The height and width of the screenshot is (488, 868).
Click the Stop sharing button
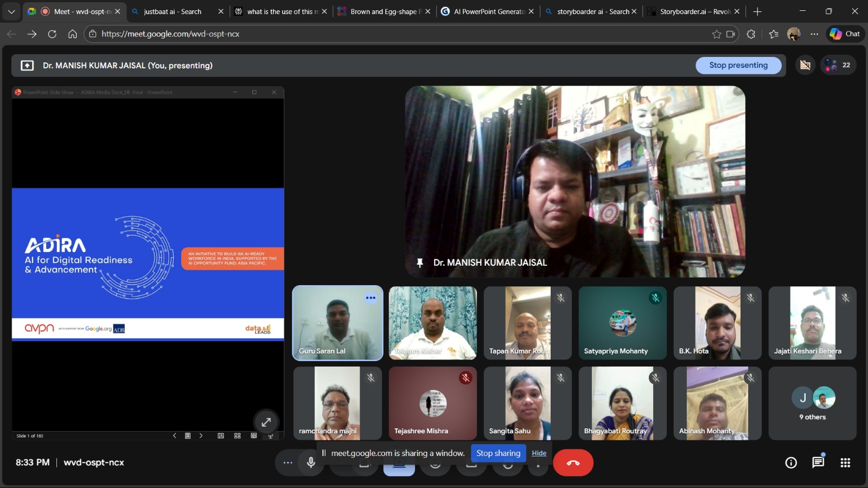point(498,453)
